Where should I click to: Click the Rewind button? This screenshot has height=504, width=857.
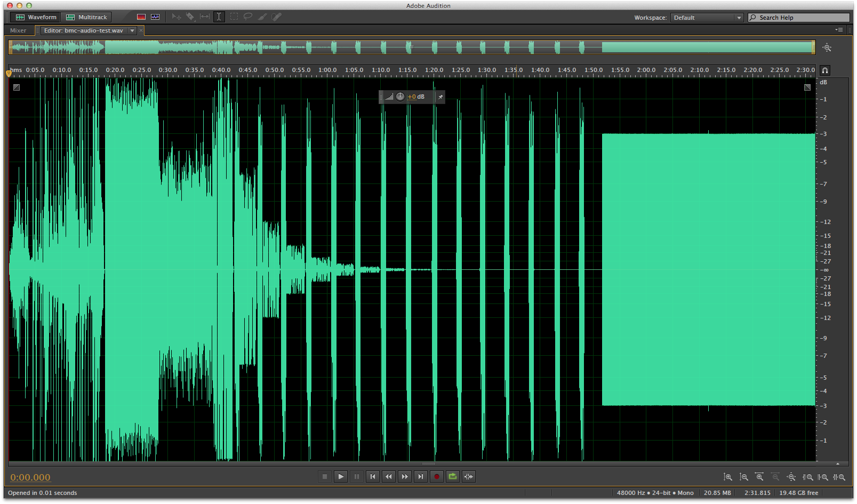pyautogui.click(x=389, y=477)
